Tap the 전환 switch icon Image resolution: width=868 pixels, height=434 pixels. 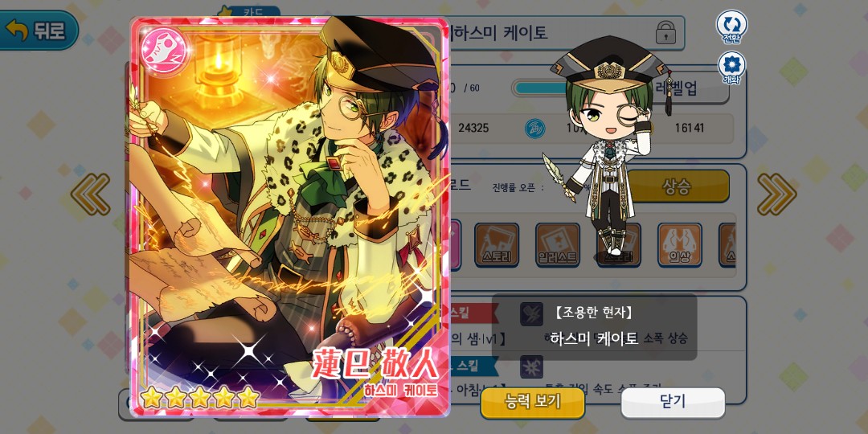click(731, 25)
